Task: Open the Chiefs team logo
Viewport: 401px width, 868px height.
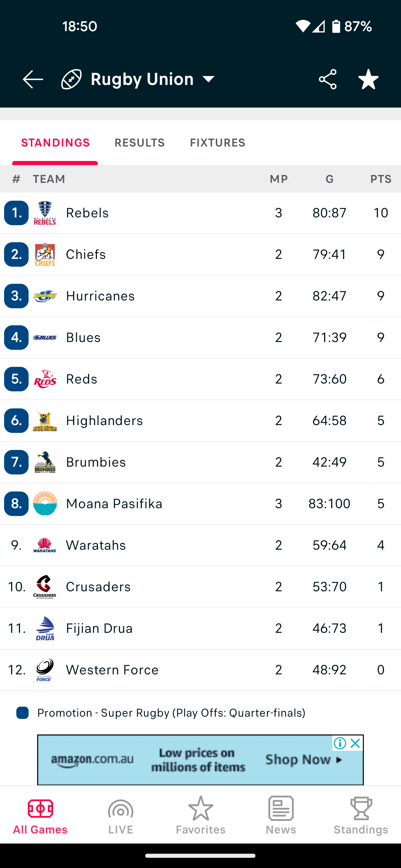Action: coord(45,254)
